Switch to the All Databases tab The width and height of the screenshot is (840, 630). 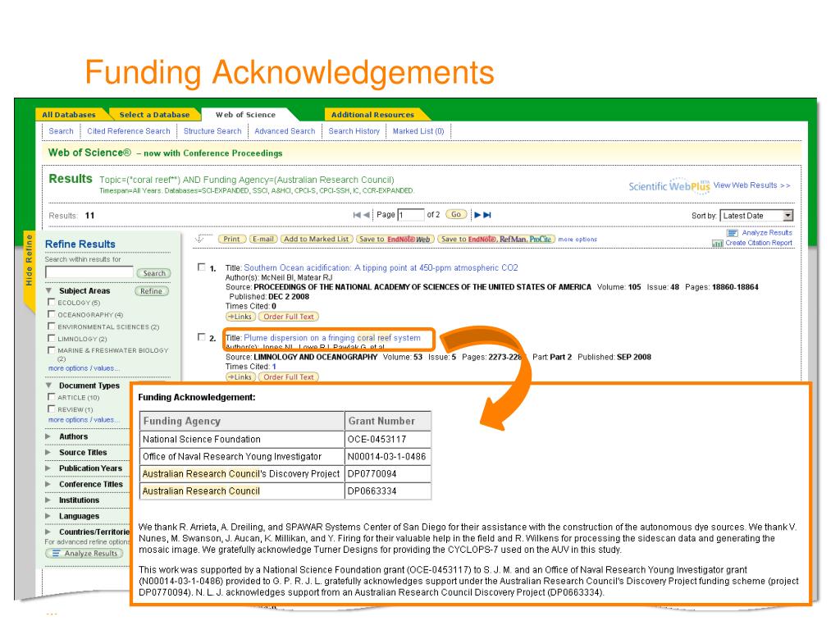coord(69,115)
